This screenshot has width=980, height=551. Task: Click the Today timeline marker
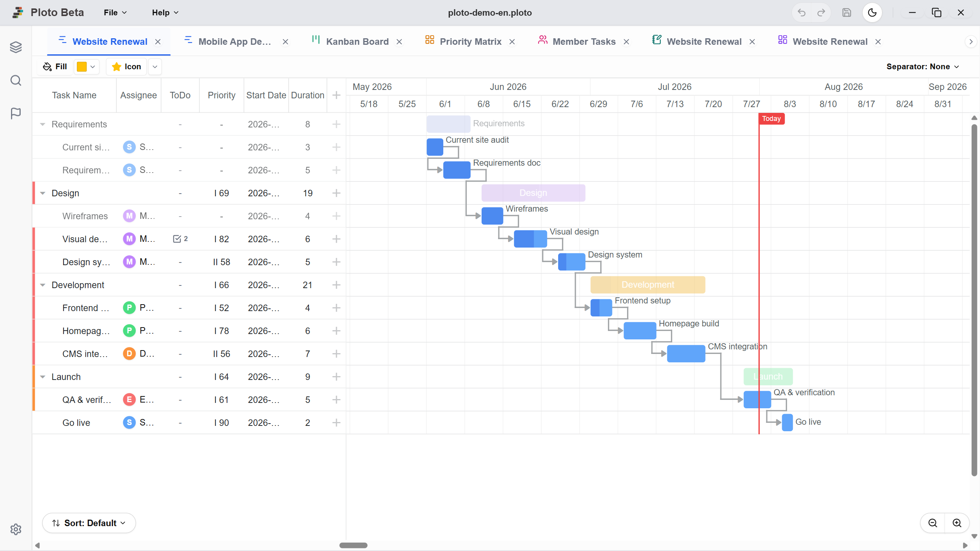(771, 119)
